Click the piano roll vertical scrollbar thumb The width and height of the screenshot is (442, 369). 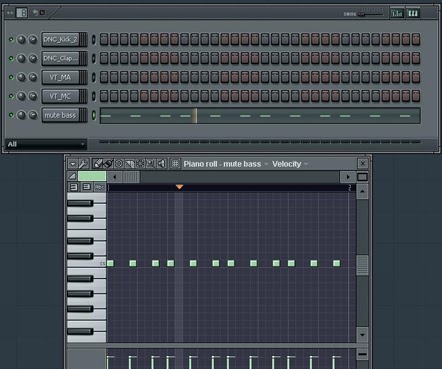pos(362,265)
